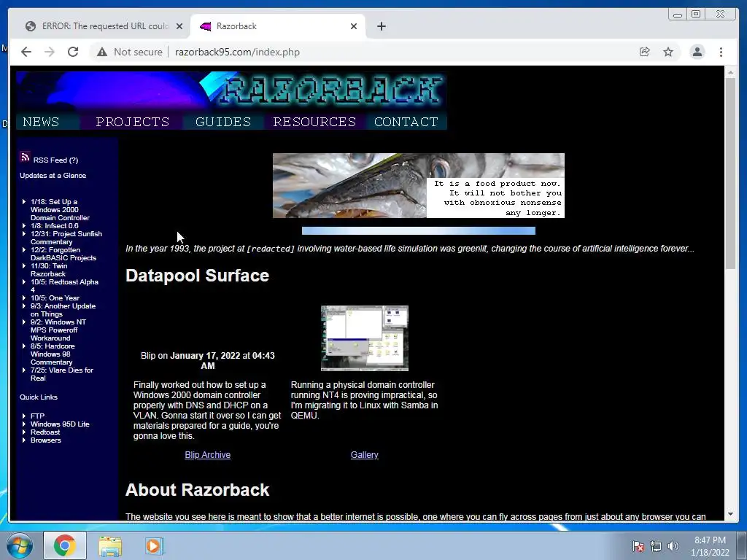Viewport: 747px width, 560px height.
Task: Click the Browsers quick link
Action: (x=46, y=440)
